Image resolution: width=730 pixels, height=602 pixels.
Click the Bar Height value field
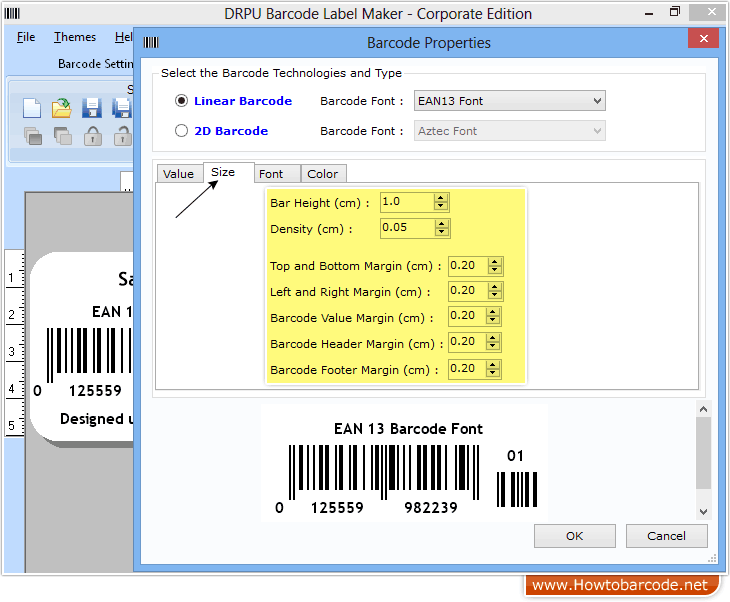(406, 202)
